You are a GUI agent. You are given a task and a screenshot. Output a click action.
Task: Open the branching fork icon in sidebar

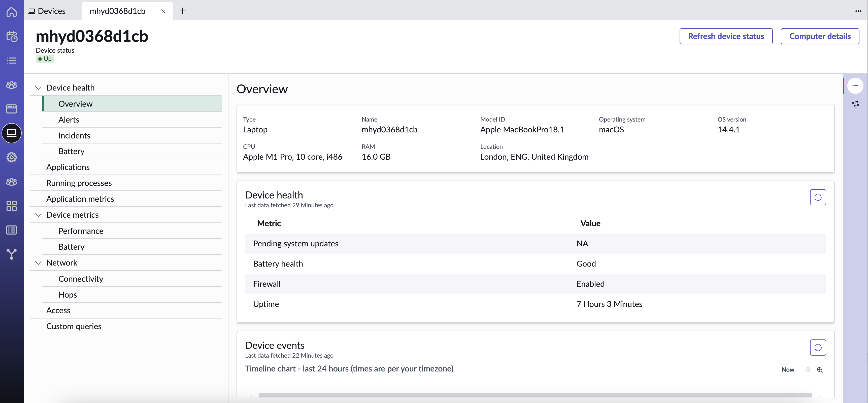coord(11,254)
